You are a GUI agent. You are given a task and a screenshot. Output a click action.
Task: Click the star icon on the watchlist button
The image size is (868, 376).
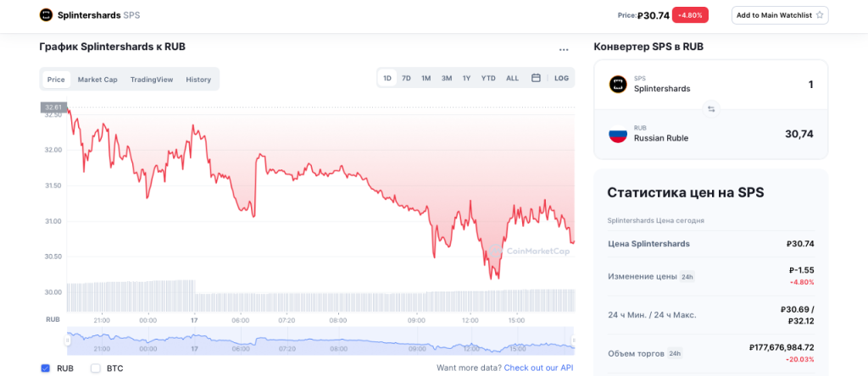(820, 15)
